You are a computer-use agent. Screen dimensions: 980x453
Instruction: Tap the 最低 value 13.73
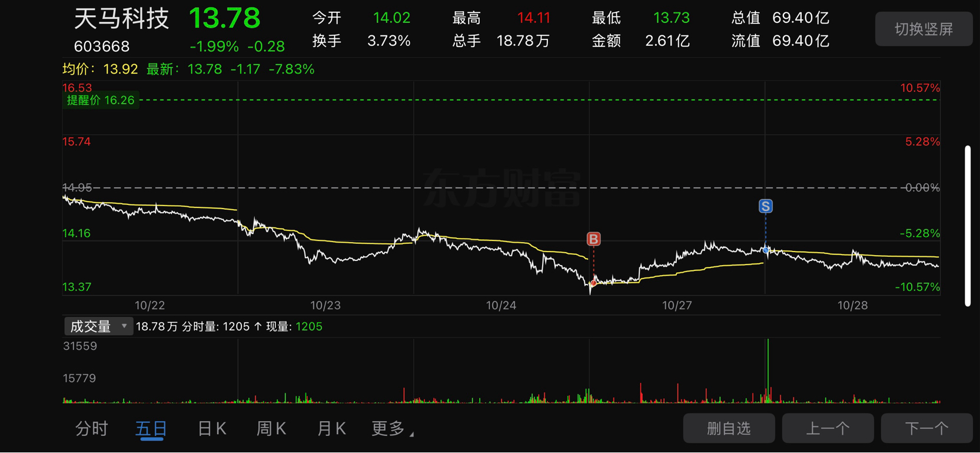(671, 18)
